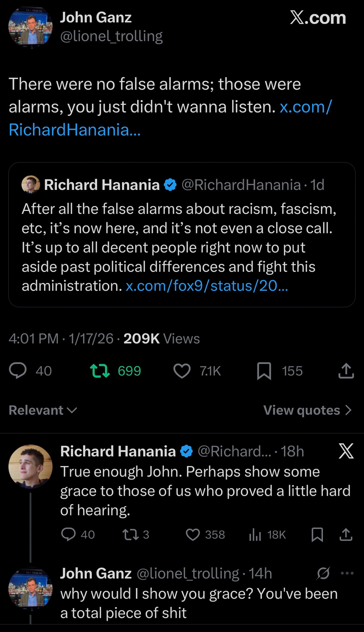Screen dimensions: 364x632
Task: Bookmark Richard Hanania's reply
Action: 317,534
